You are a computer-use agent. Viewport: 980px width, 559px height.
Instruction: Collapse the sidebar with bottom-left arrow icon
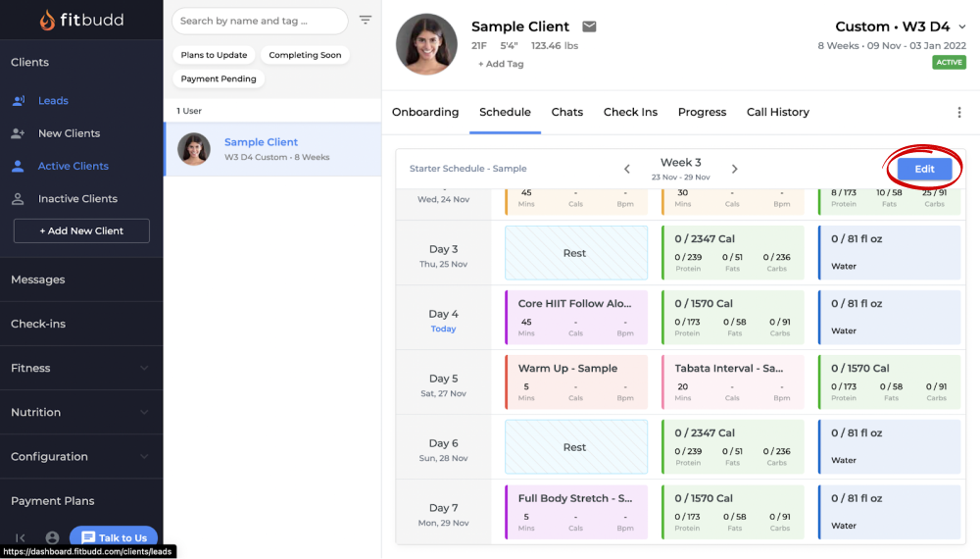[x=21, y=537]
